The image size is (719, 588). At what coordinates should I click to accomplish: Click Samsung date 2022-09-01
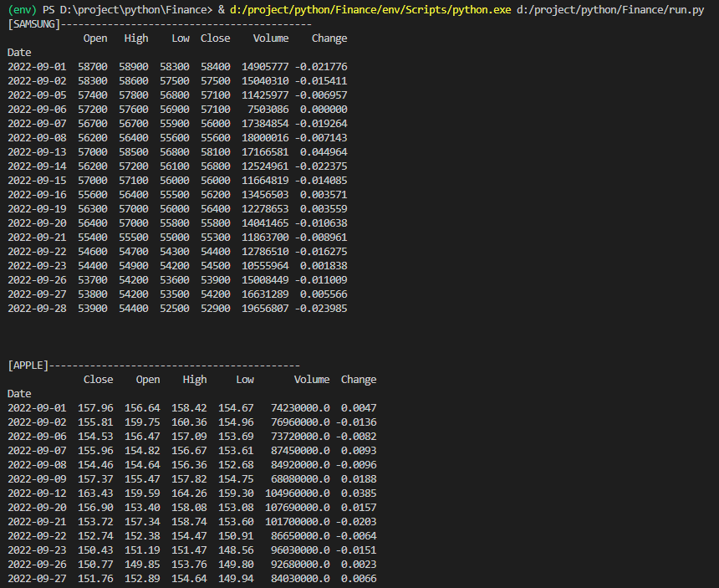37,67
